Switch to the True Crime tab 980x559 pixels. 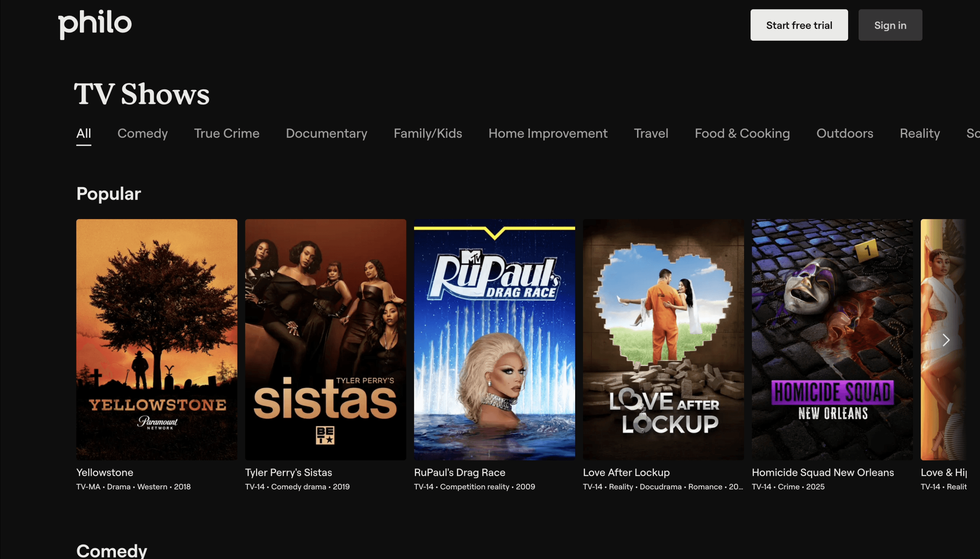226,133
